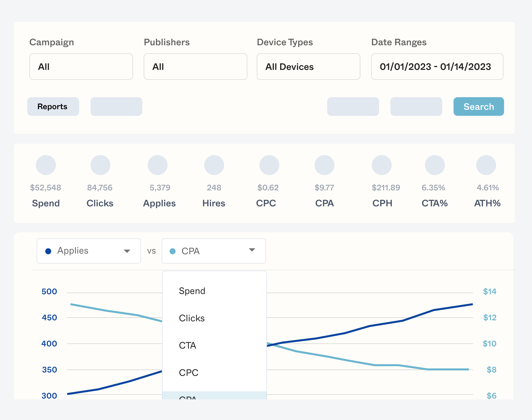532x420 pixels.
Task: Click the Applies metric circle icon
Action: click(157, 165)
